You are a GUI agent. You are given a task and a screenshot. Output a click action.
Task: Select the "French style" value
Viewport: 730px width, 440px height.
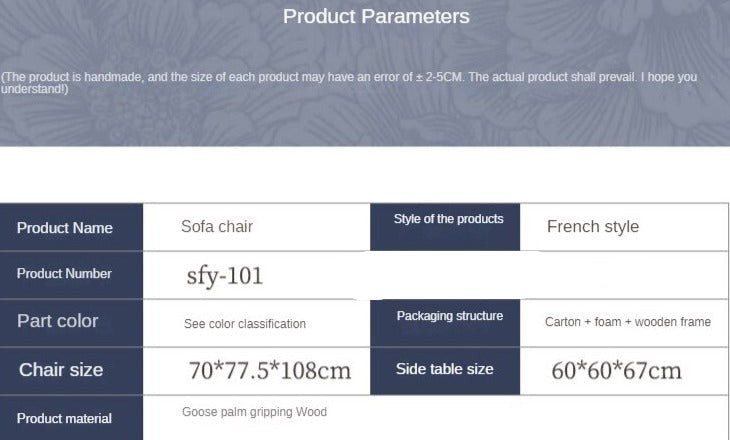tap(592, 227)
